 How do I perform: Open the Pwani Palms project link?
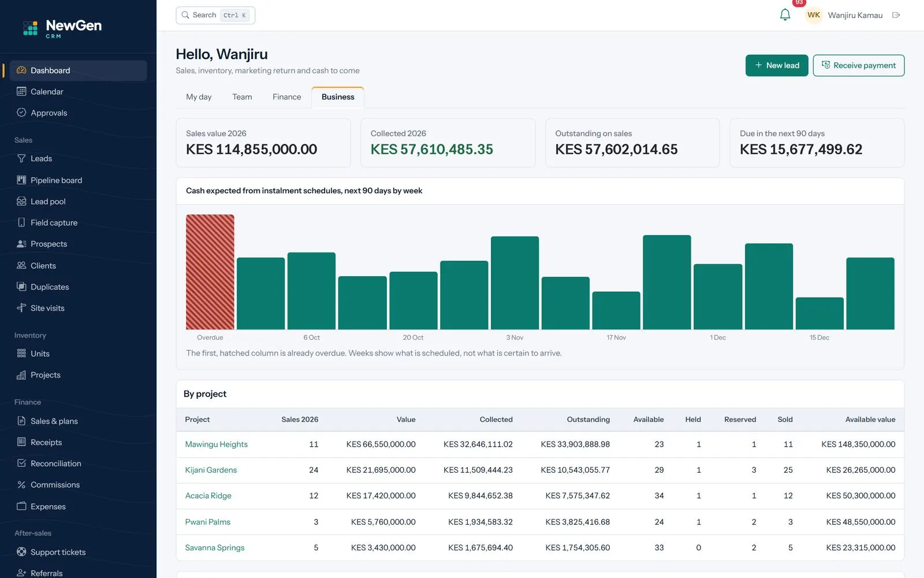[207, 522]
